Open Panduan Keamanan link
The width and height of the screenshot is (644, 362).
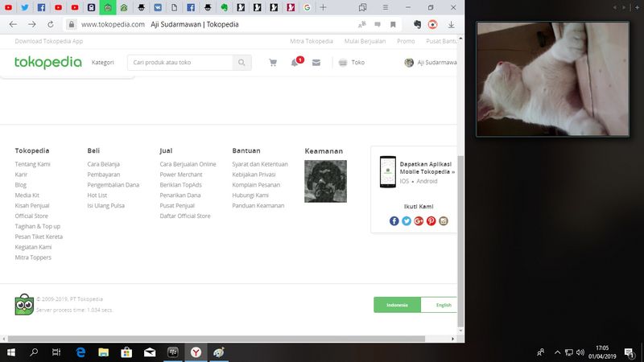(x=258, y=206)
